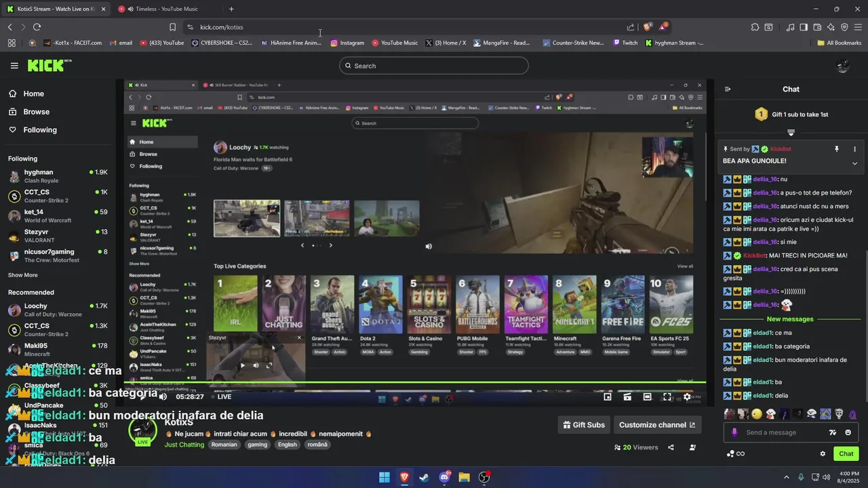Open Brave VPN shield icon

pos(844,27)
